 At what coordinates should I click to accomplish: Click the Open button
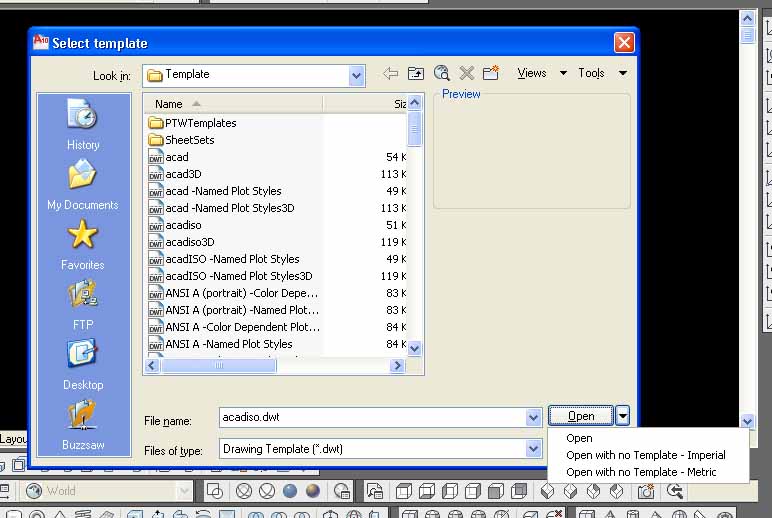point(581,416)
